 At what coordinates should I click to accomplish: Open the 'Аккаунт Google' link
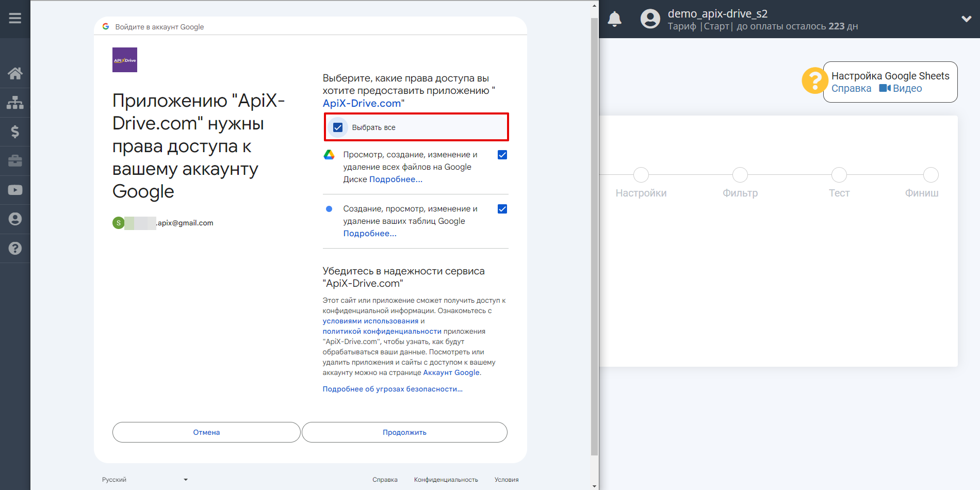[x=451, y=372]
